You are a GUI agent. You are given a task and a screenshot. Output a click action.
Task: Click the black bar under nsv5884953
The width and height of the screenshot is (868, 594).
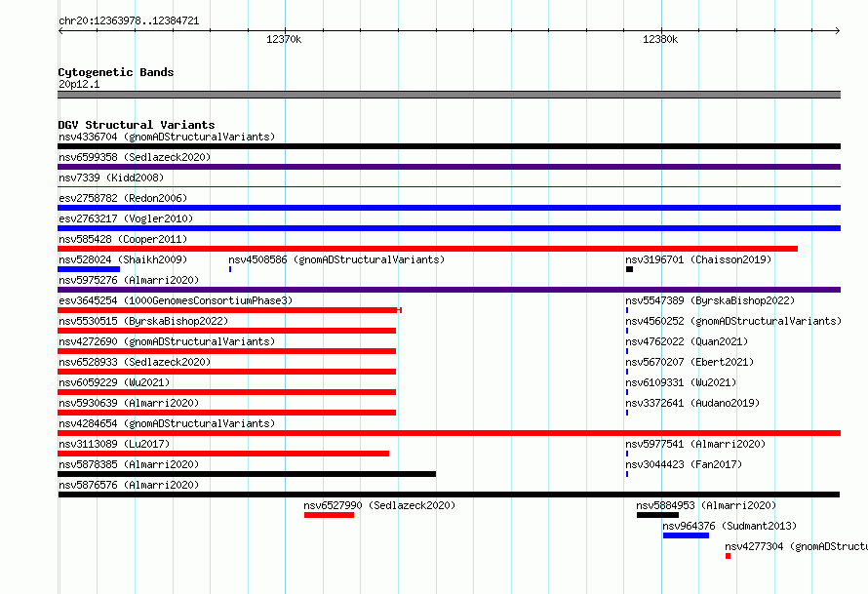[x=657, y=515]
